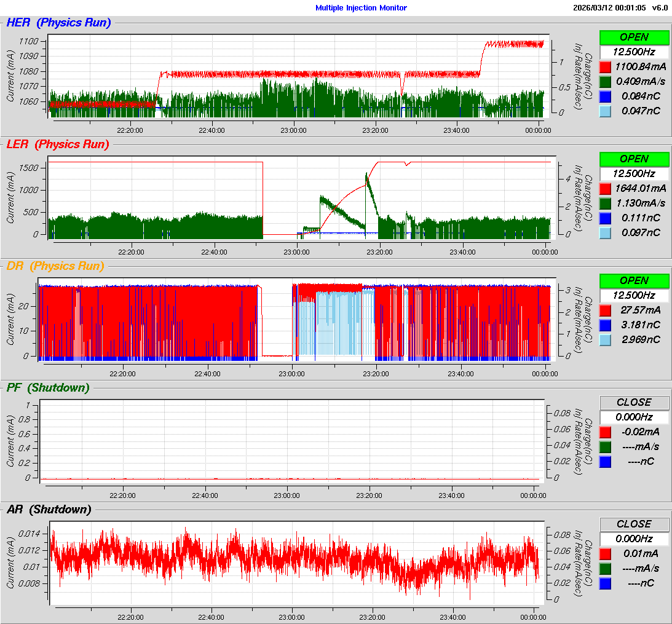Toggle the PF CLOSE status indicator
Screen dimensions: 672x624
634,402
